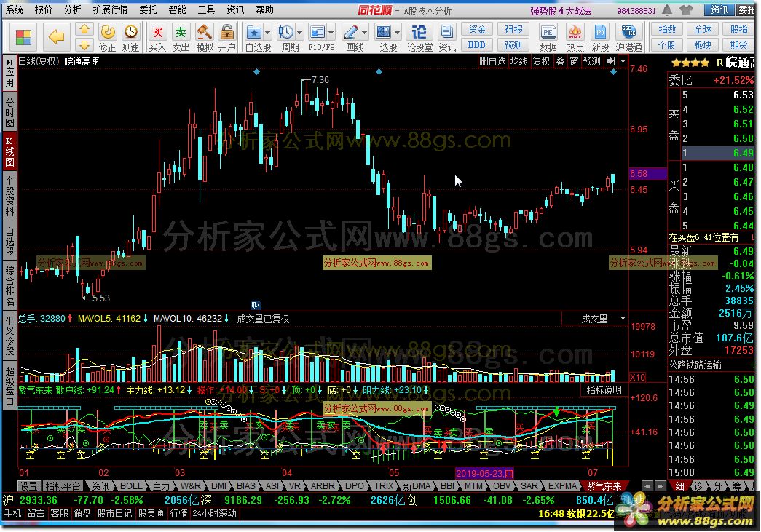Click the 资讯 document toolbar icon

click(446, 33)
